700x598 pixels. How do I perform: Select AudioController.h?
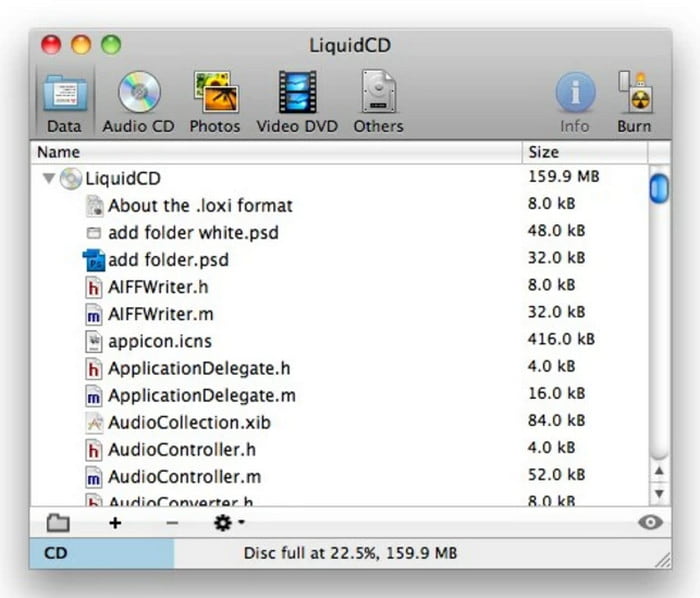339,450
